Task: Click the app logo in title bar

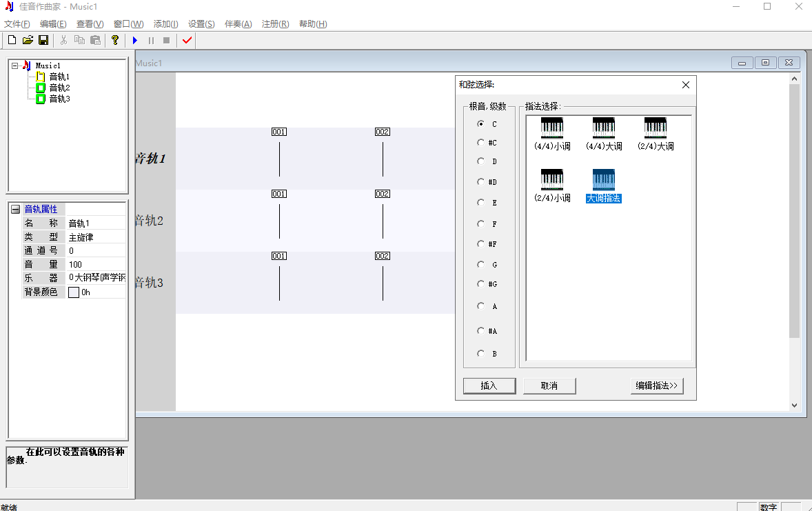Action: pyautogui.click(x=10, y=7)
